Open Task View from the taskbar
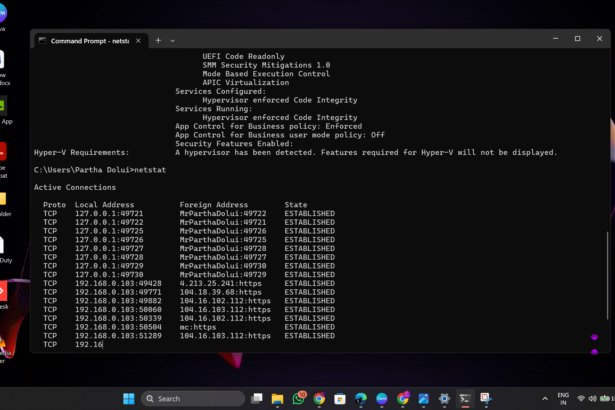The image size is (615, 410). click(257, 399)
